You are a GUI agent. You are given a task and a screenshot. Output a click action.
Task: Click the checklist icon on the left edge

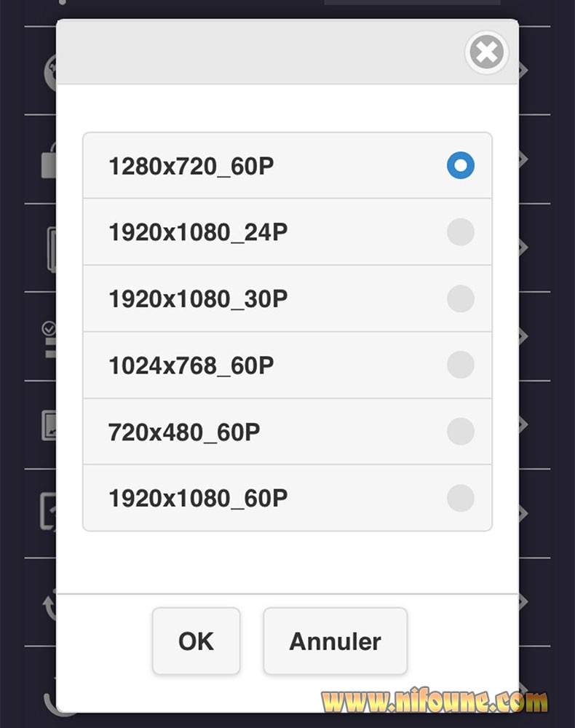49,339
